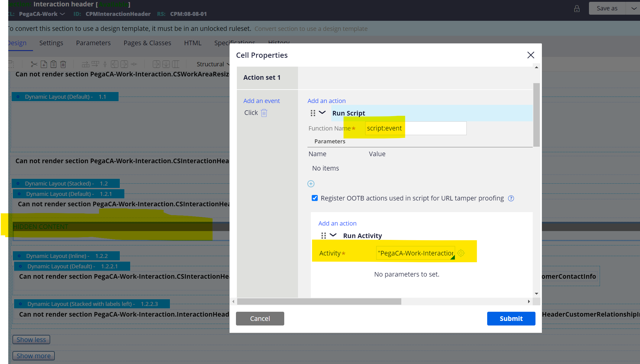Viewport: 640px width, 364px height.
Task: Click the add parameter plus circle icon
Action: (x=311, y=183)
